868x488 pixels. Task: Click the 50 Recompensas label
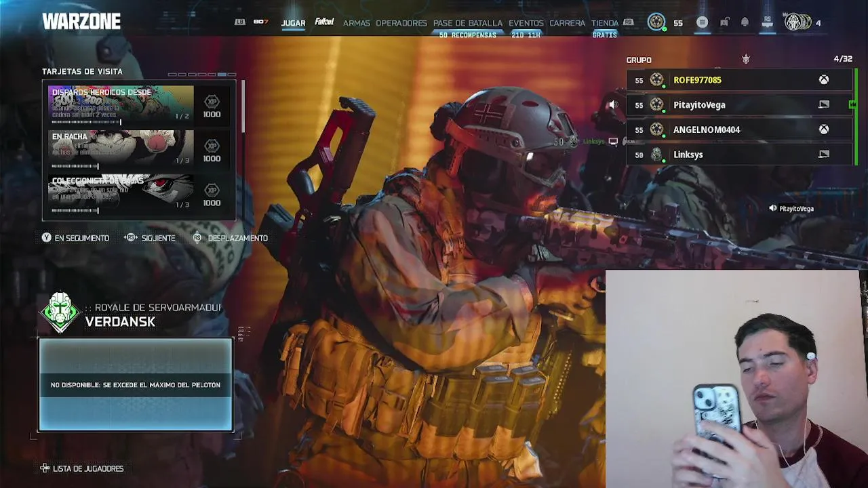click(468, 35)
